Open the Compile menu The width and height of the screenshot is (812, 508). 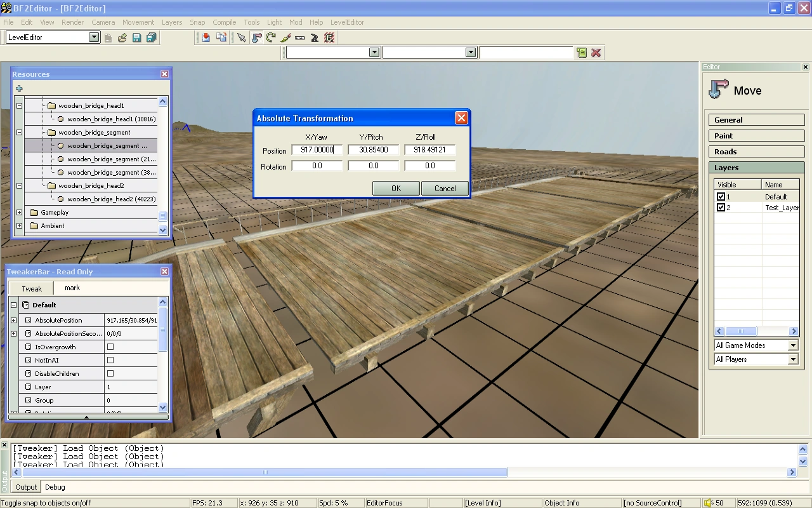tap(224, 22)
